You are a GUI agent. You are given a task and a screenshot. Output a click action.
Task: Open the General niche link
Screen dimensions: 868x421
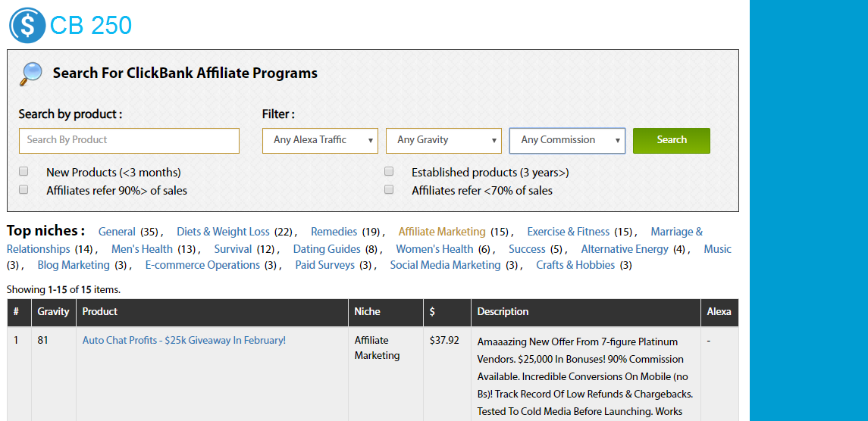click(117, 232)
